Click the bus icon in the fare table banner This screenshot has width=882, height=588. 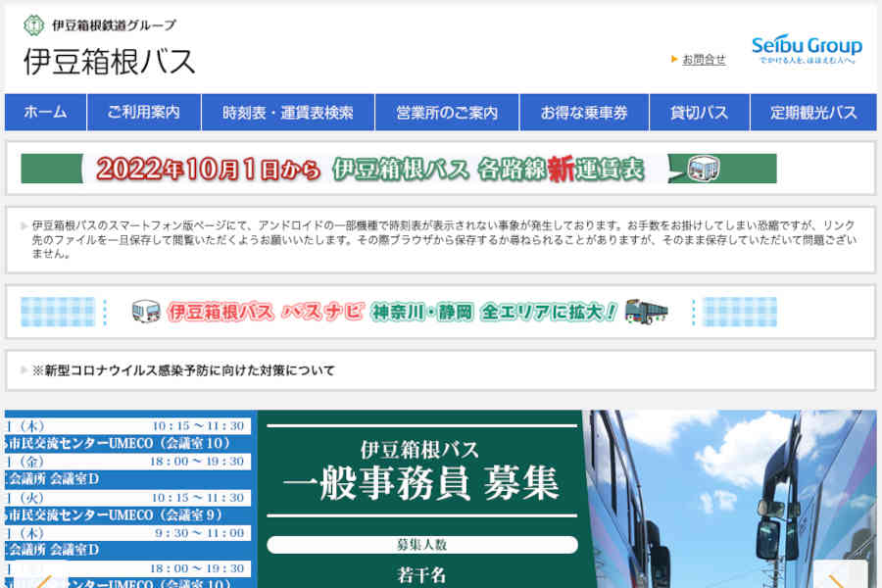[x=703, y=169]
